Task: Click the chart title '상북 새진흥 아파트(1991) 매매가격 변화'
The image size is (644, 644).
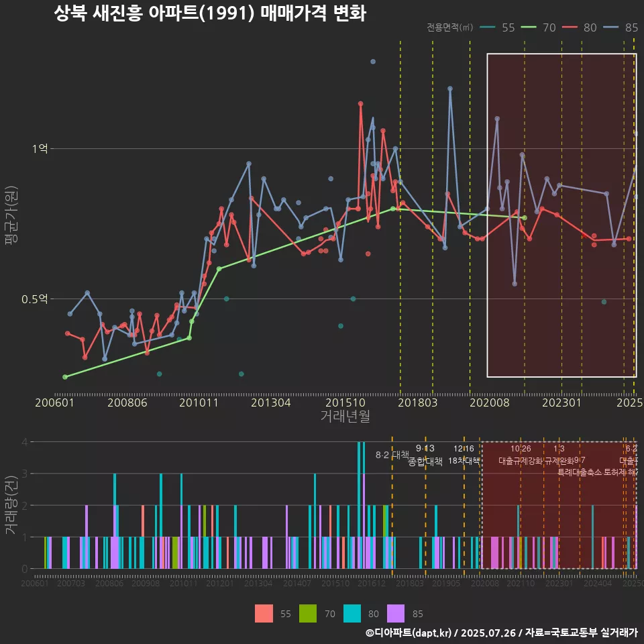Action: (210, 13)
